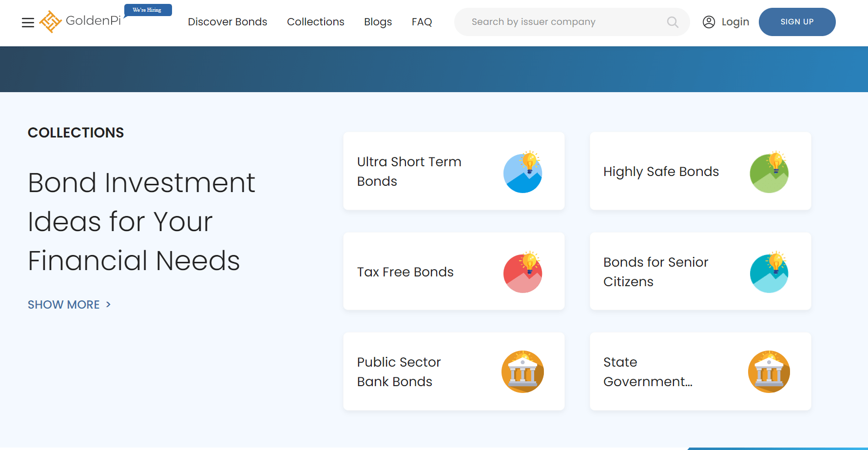Screen dimensions: 868x450
Task: Focus the issuer company search field
Action: click(572, 22)
